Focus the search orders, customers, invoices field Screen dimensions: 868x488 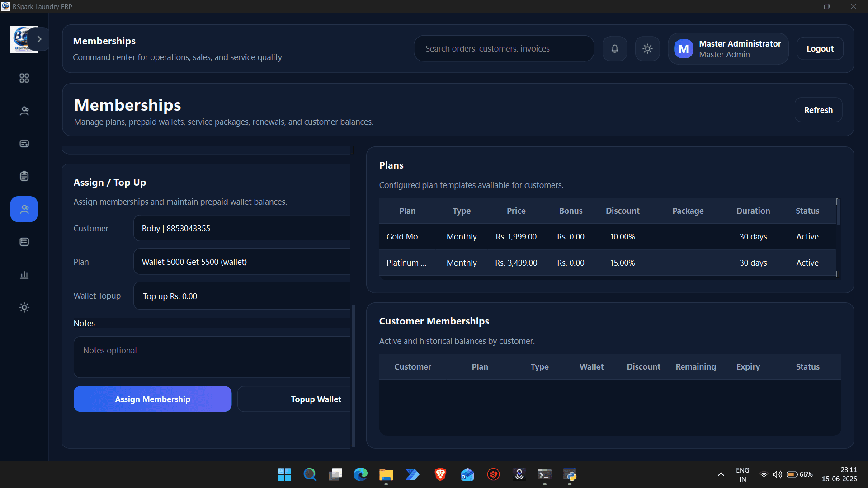pyautogui.click(x=504, y=49)
